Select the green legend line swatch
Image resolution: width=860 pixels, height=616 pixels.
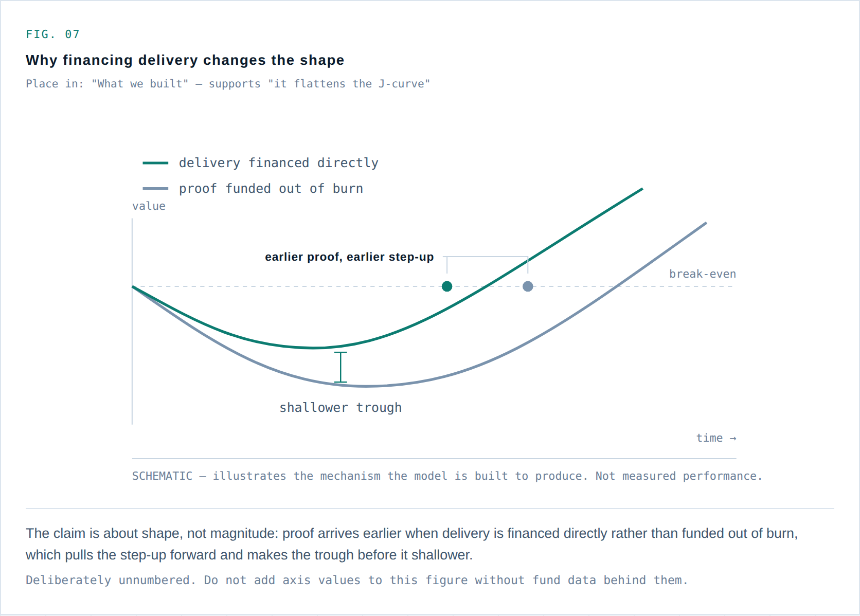point(155,163)
